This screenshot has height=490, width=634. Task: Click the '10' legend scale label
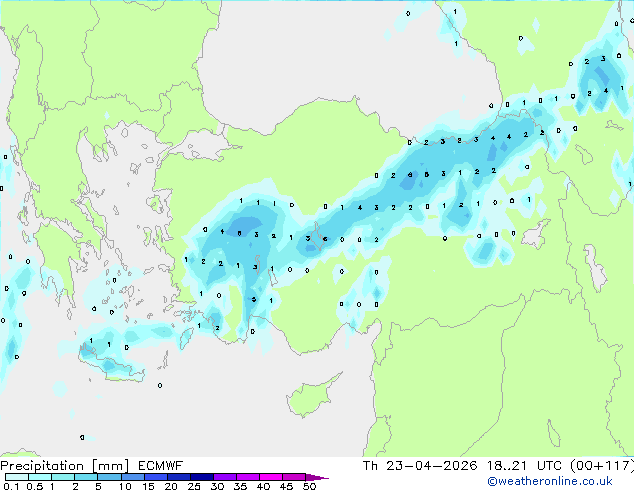pyautogui.click(x=125, y=486)
